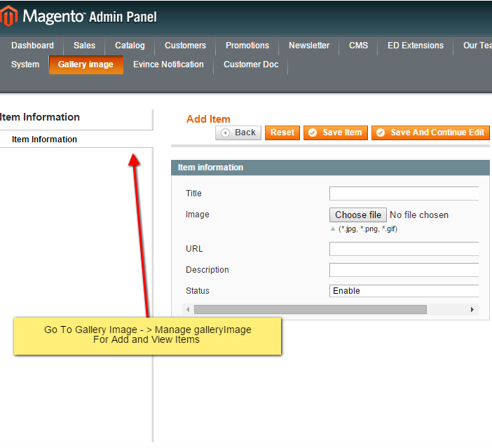Viewport: 492px width, 448px height.
Task: Open the Status dropdown showing Enable
Action: point(404,291)
